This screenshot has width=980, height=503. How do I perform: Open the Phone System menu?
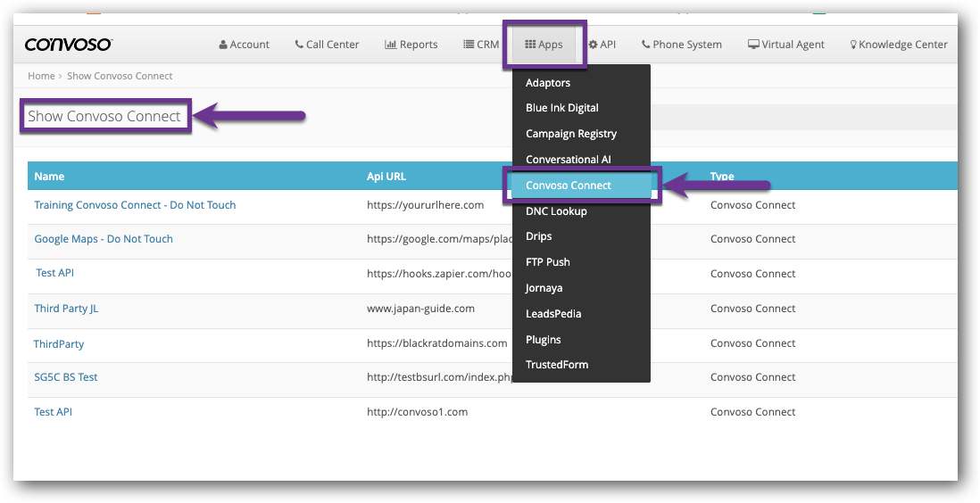coord(682,45)
